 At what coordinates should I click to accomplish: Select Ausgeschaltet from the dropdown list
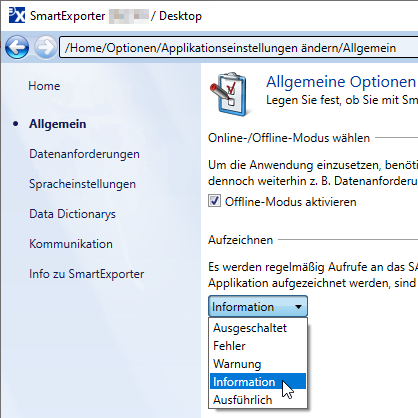click(x=258, y=328)
